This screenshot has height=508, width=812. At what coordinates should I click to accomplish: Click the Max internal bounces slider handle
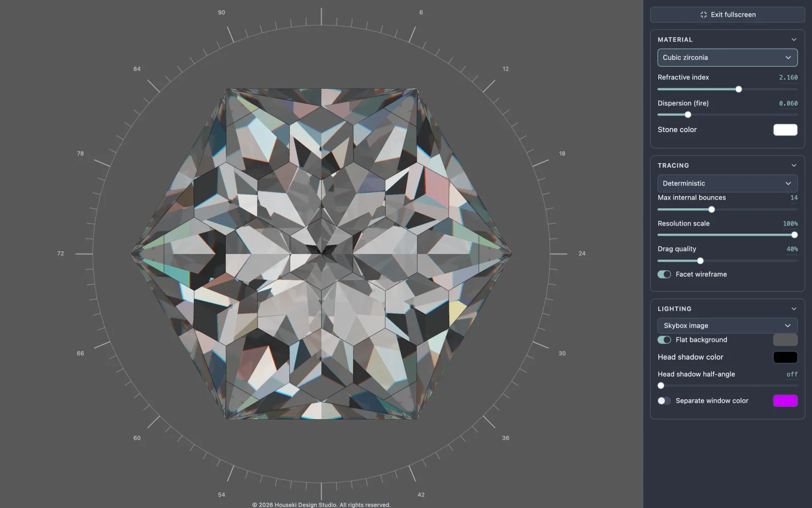712,210
